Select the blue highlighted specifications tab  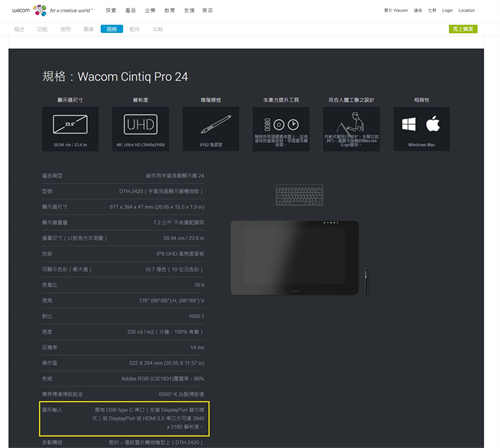coord(112,29)
